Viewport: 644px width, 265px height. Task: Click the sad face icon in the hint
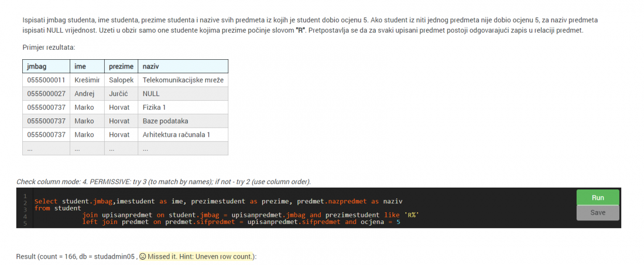click(x=142, y=256)
